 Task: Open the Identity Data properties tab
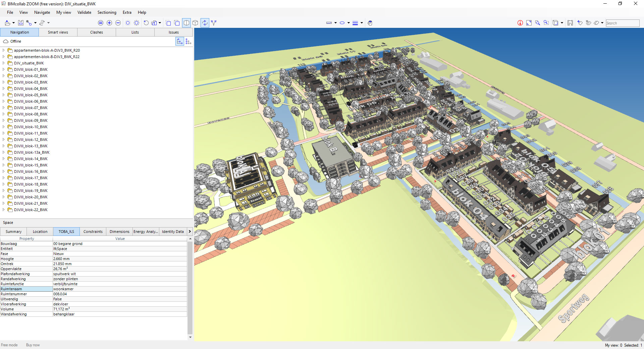click(x=173, y=232)
